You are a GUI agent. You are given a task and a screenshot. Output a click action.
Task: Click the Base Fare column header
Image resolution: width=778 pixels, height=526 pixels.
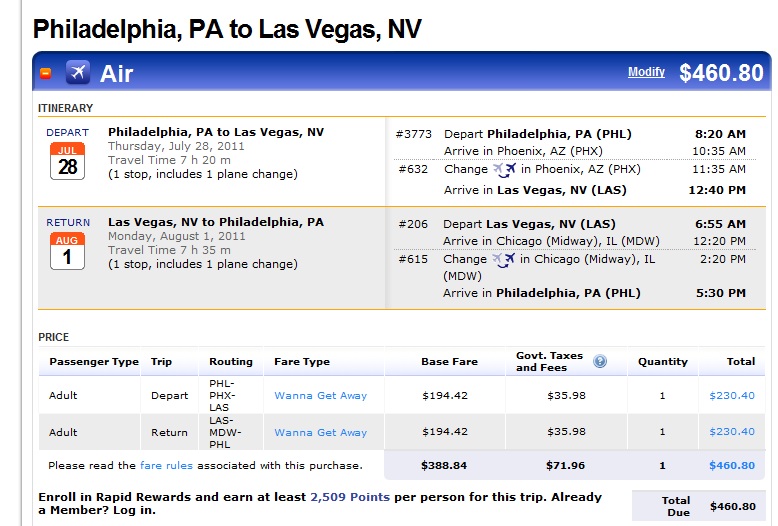tap(450, 362)
